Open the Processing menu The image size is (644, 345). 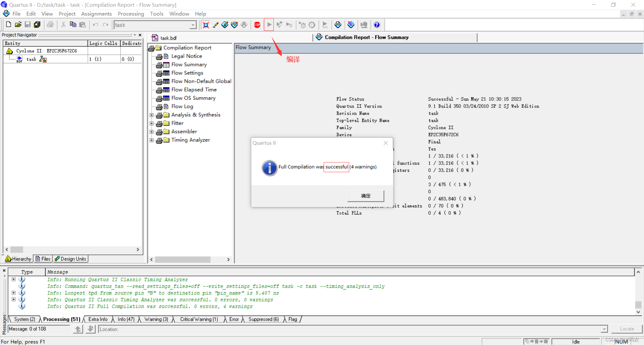[131, 14]
